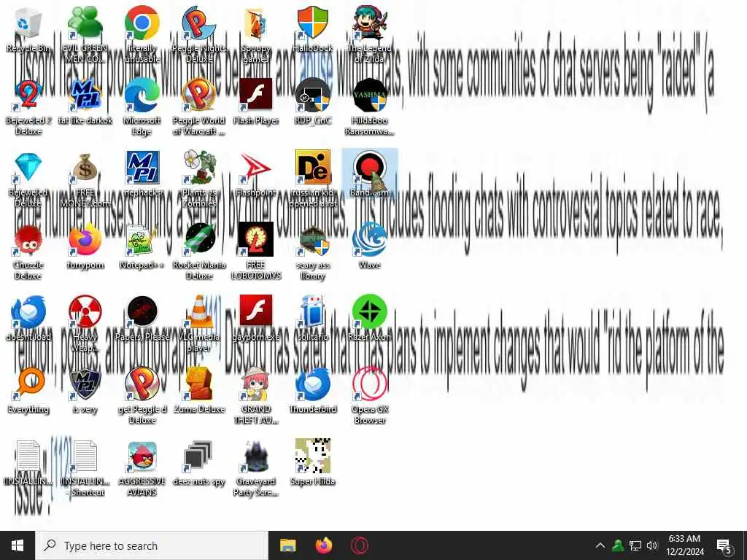Click the Firefox icon labeled furryporn

coord(85,240)
